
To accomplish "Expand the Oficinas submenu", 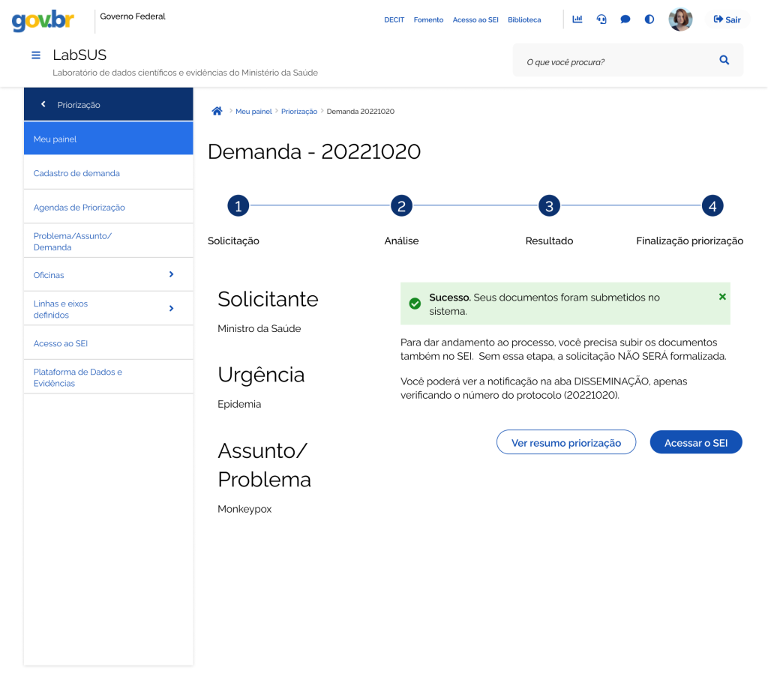I will pyautogui.click(x=171, y=275).
